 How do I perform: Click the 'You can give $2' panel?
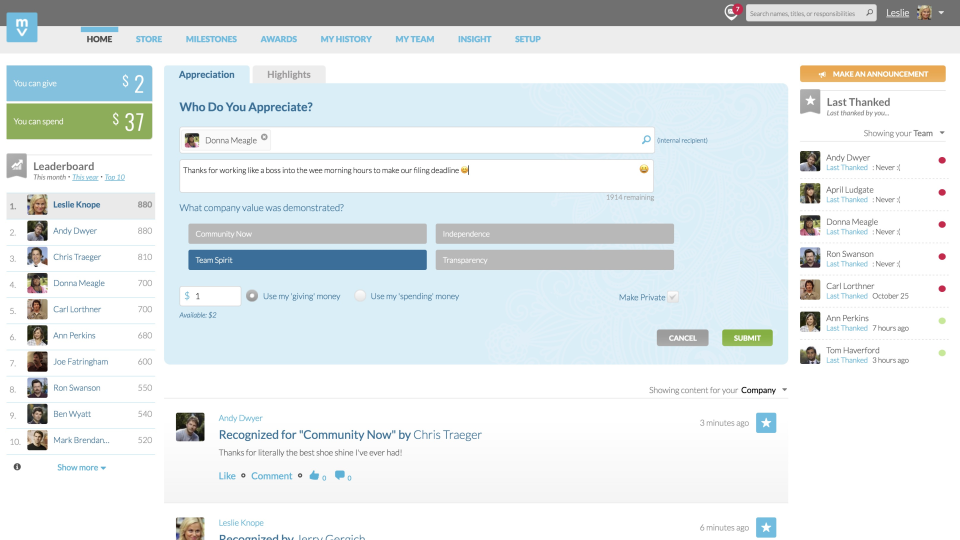pos(80,83)
